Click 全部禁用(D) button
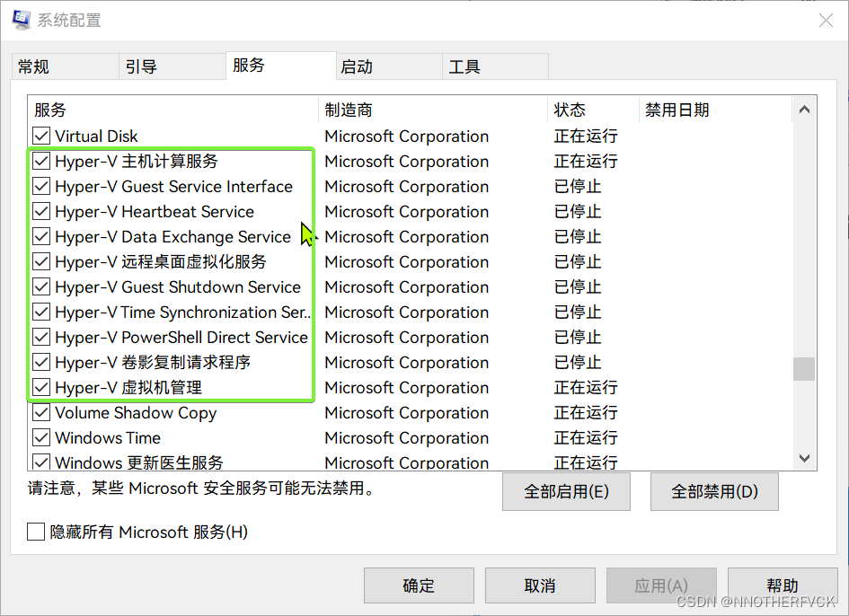Image resolution: width=849 pixels, height=616 pixels. click(715, 491)
